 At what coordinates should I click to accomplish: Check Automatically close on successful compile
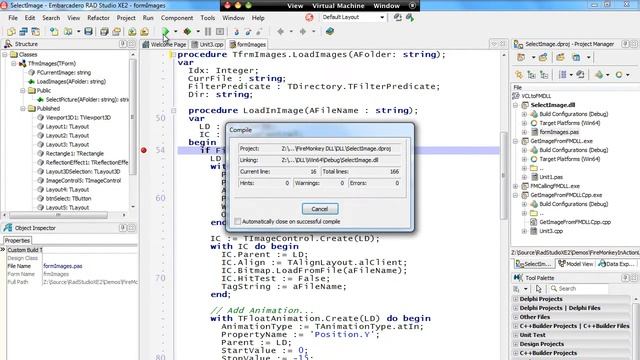238,221
